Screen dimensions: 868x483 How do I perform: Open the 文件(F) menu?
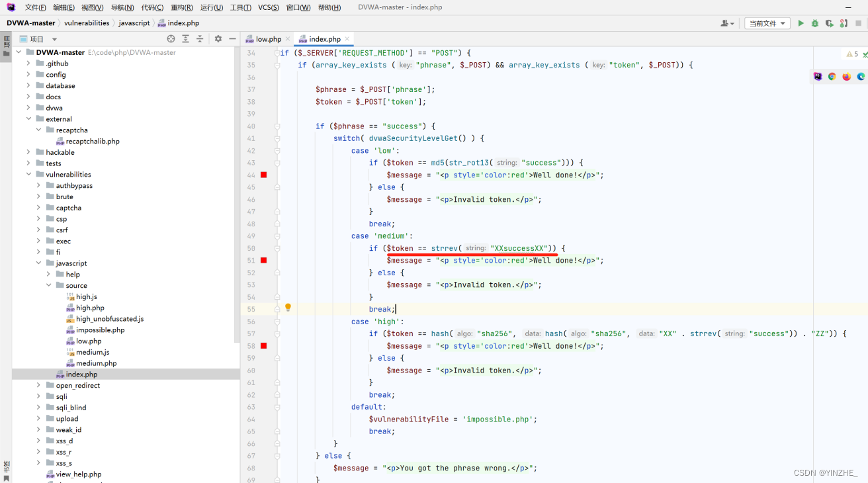(x=35, y=7)
